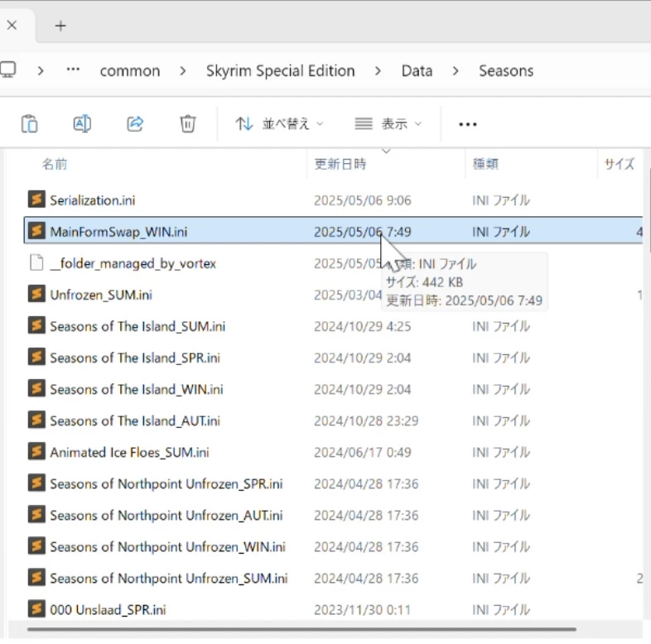
Task: Click date 2024/10/29 4:25 cell
Action: pyautogui.click(x=363, y=327)
